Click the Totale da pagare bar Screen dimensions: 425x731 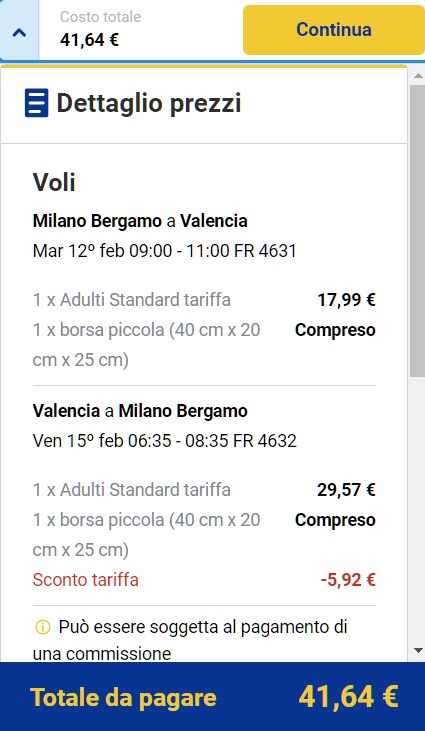pos(212,697)
